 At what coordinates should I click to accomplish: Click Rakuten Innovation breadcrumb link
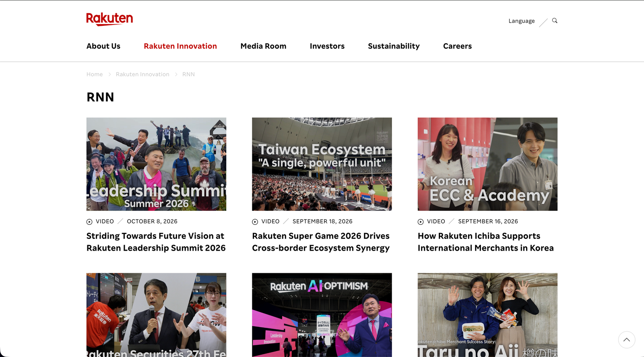pyautogui.click(x=142, y=74)
